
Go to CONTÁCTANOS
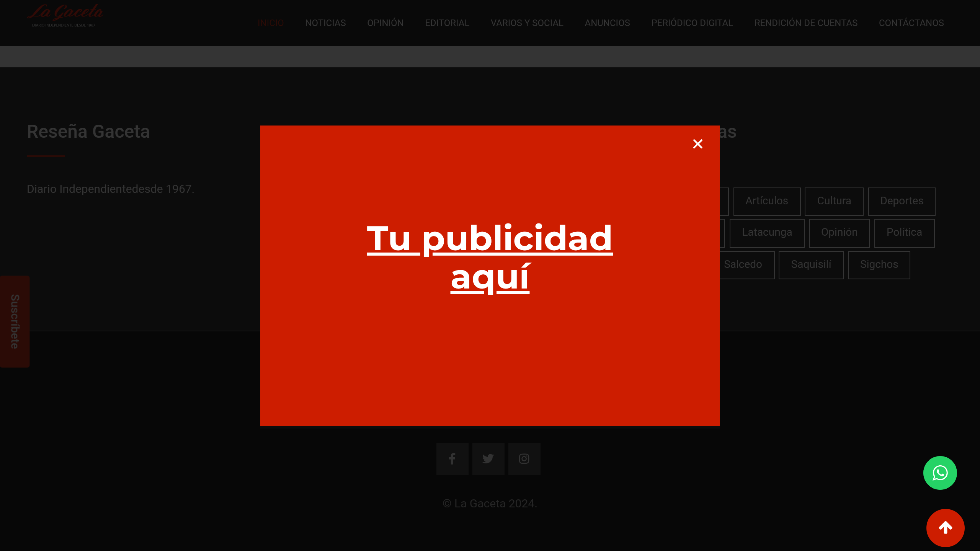click(x=911, y=23)
